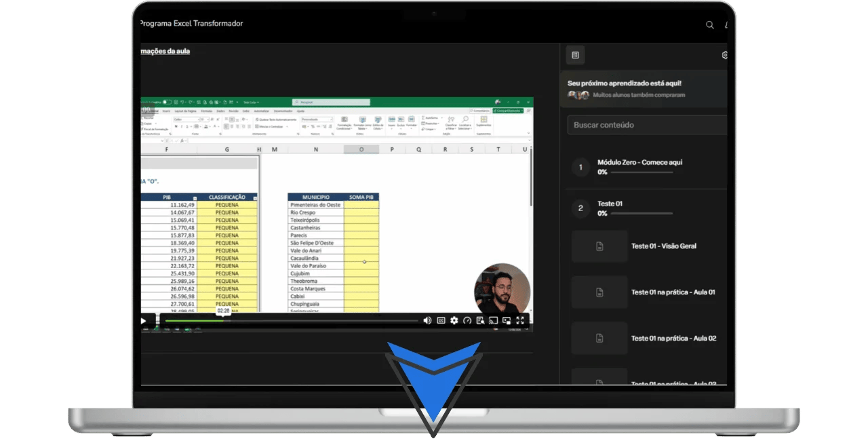Click Estilos de Célula icon
868x441 pixels.
click(x=378, y=123)
